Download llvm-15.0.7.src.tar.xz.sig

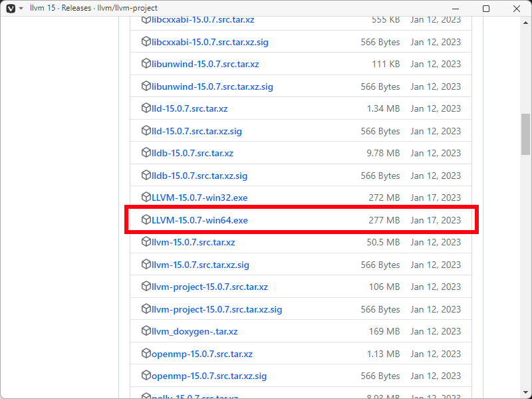[x=201, y=265]
